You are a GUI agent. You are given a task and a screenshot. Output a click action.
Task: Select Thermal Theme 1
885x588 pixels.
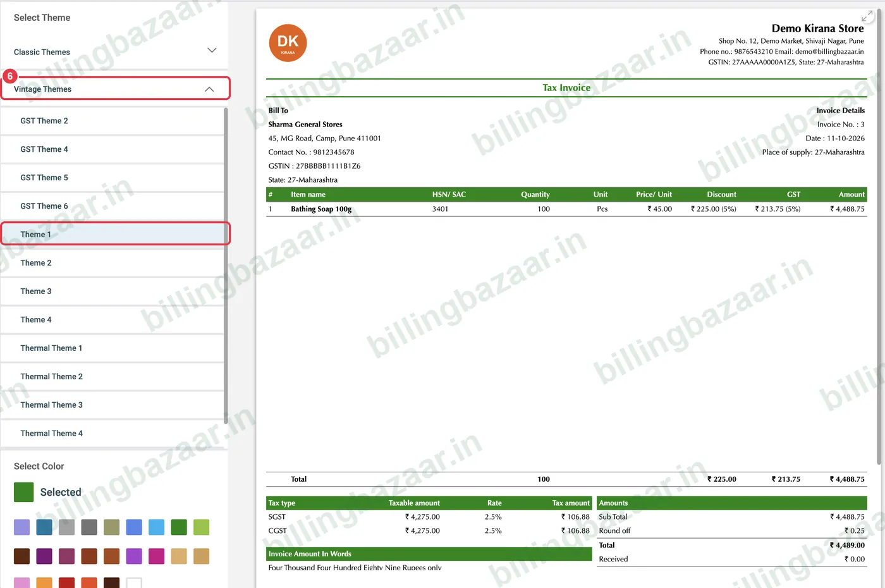113,348
